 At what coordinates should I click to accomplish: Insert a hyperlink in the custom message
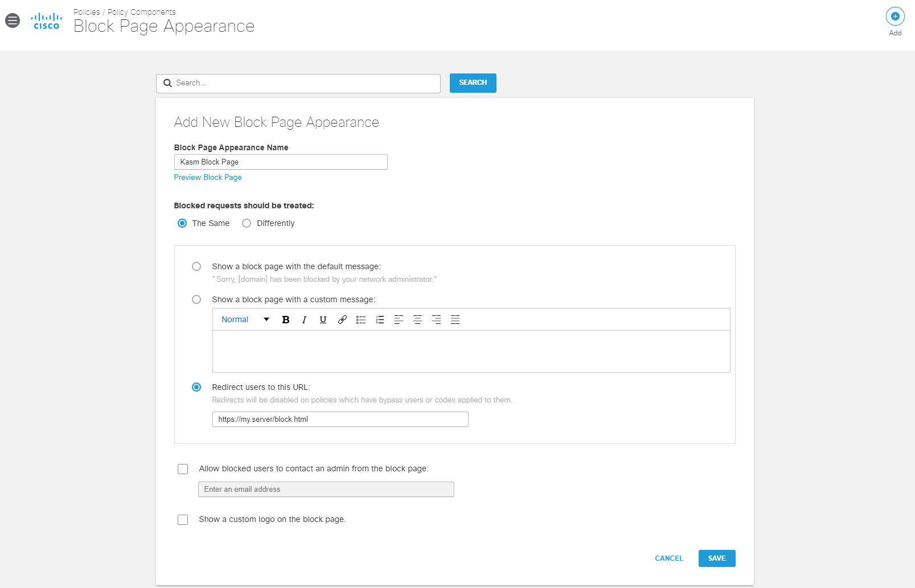[342, 319]
